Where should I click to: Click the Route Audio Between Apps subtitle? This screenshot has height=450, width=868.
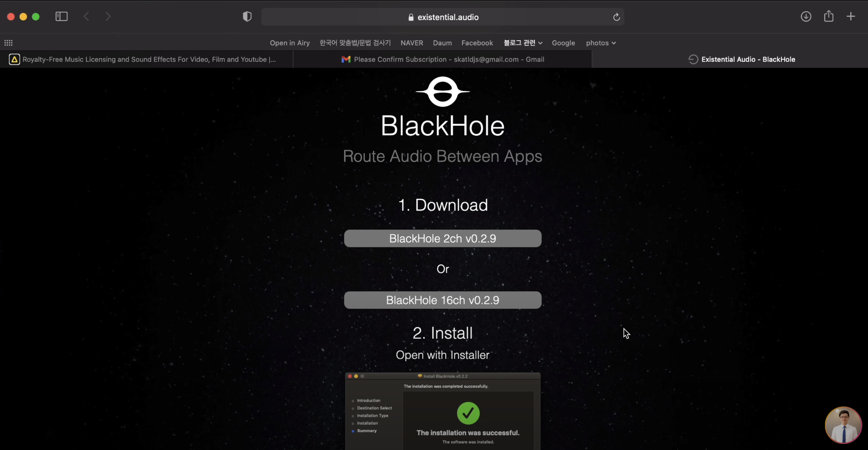coord(442,156)
